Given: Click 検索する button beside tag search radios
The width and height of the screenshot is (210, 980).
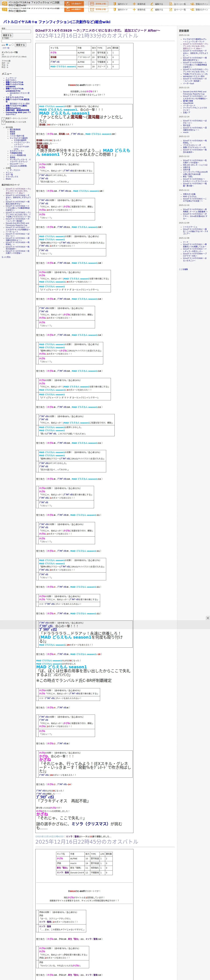Looking at the screenshot, I should [21, 45].
